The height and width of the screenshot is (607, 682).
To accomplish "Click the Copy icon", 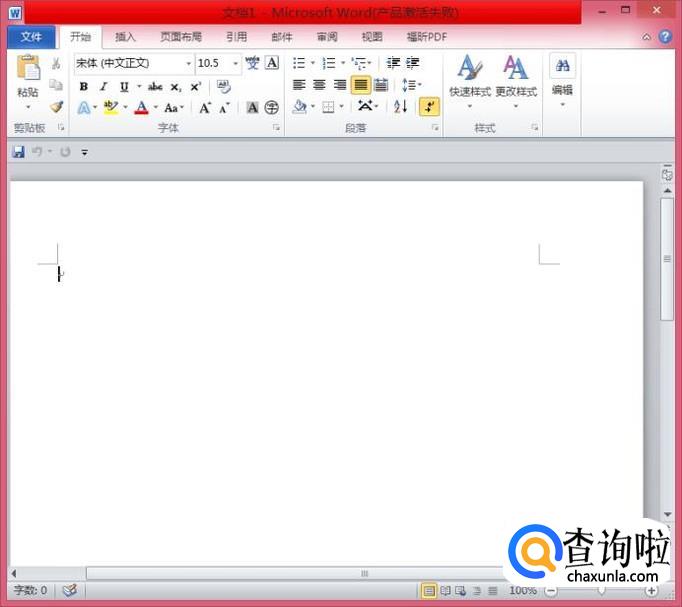I will 56,85.
